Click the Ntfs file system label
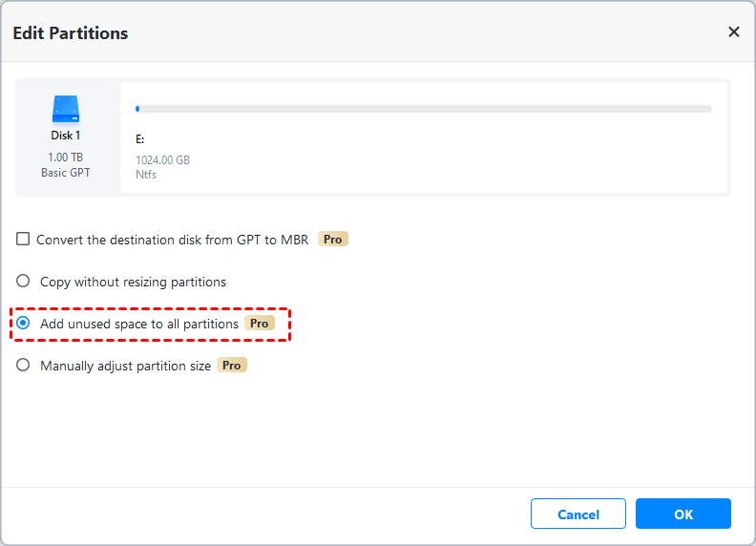The image size is (756, 546). 146,174
